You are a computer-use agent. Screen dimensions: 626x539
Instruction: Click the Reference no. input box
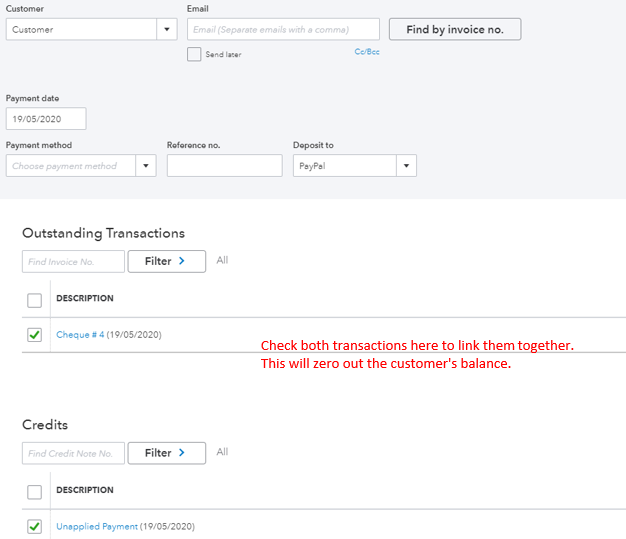coord(224,166)
